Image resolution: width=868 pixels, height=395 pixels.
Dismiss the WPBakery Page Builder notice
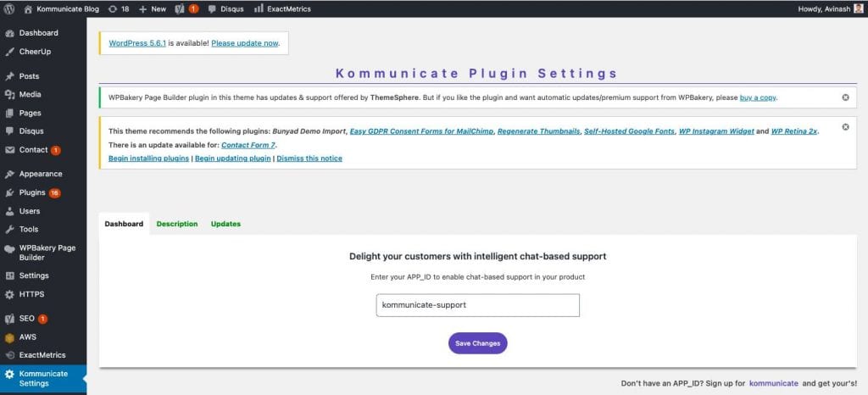845,97
